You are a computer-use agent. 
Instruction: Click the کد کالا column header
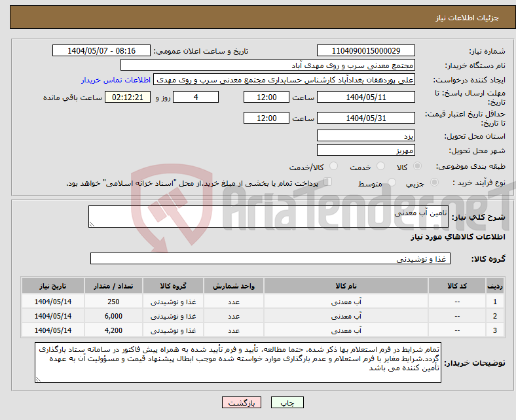(x=457, y=286)
